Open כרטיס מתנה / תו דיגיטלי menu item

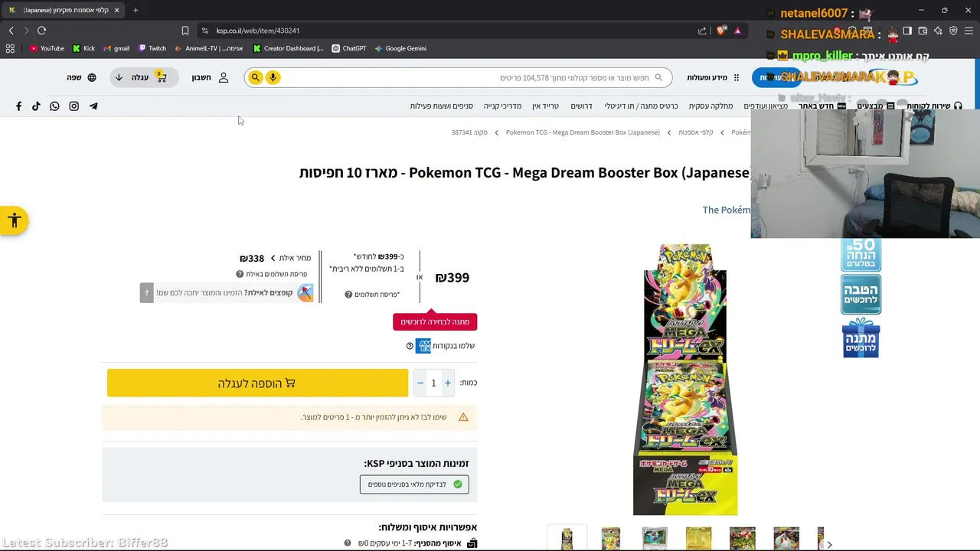641,106
